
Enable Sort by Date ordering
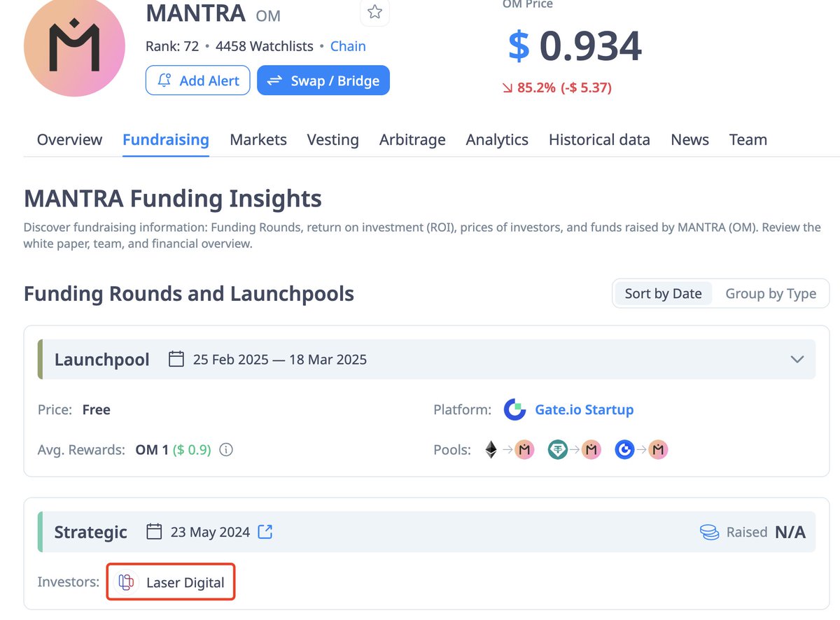pyautogui.click(x=662, y=293)
